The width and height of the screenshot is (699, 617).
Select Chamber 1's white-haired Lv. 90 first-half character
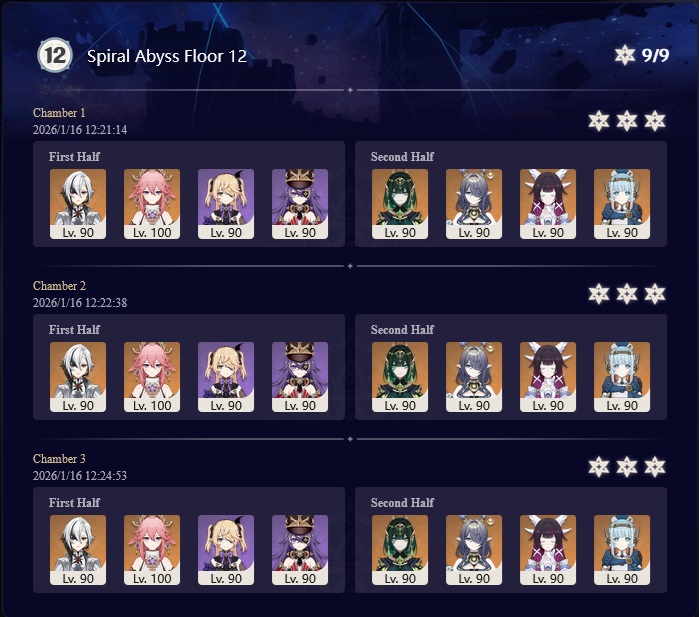[78, 204]
